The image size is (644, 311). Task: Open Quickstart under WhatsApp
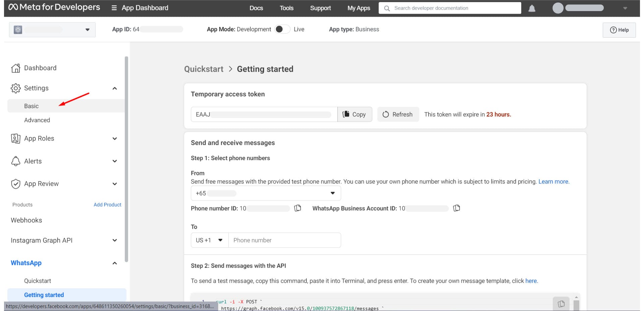[x=38, y=281]
